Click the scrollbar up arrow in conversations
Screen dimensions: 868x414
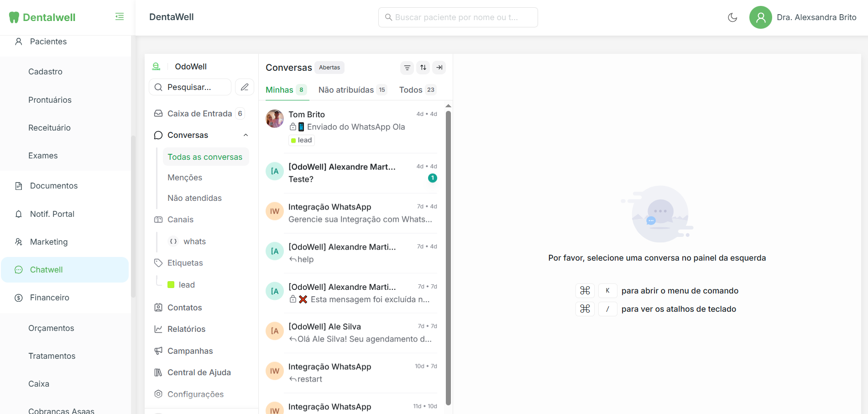(x=448, y=106)
